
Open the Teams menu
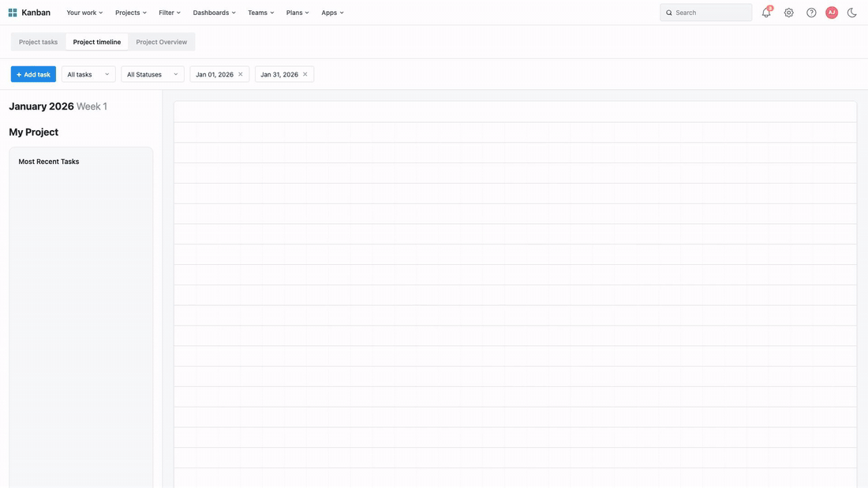pyautogui.click(x=260, y=12)
